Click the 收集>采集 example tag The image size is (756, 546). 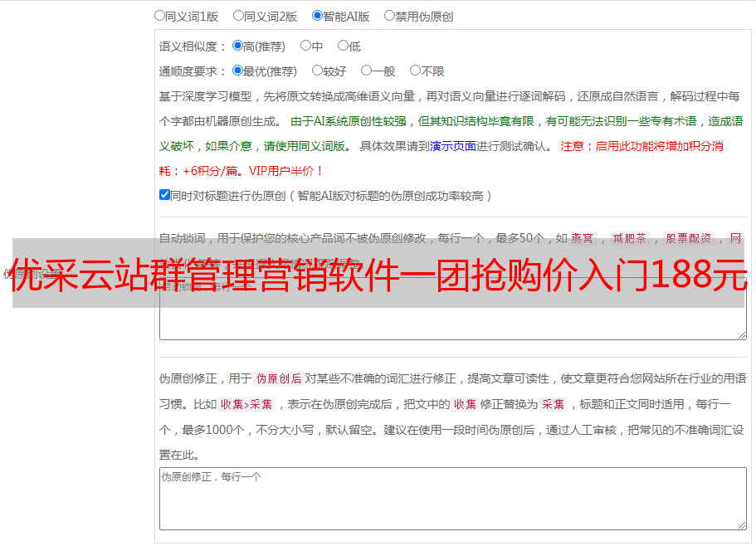pos(246,404)
